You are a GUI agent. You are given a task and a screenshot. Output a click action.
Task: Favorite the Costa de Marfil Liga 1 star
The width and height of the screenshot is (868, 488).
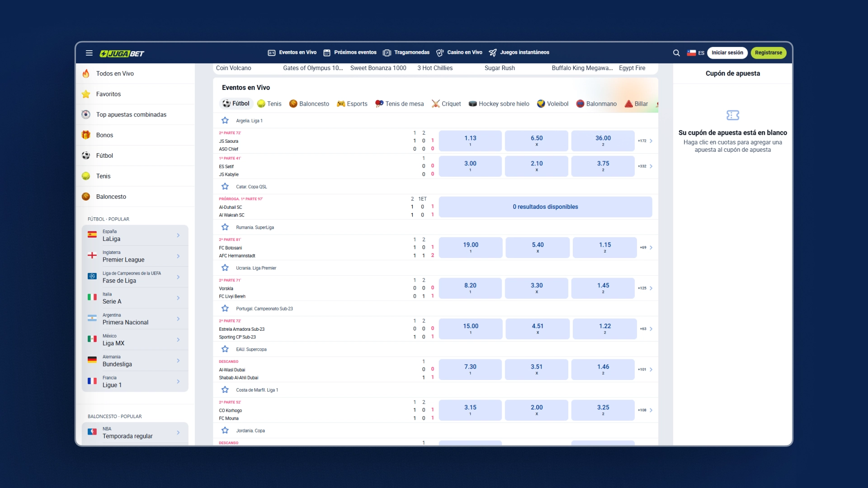[225, 390]
